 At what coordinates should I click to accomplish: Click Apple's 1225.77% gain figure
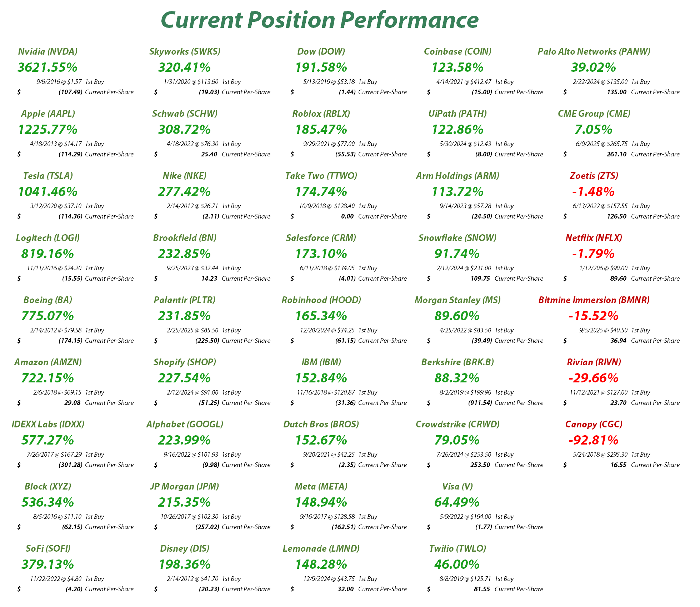[47, 129]
